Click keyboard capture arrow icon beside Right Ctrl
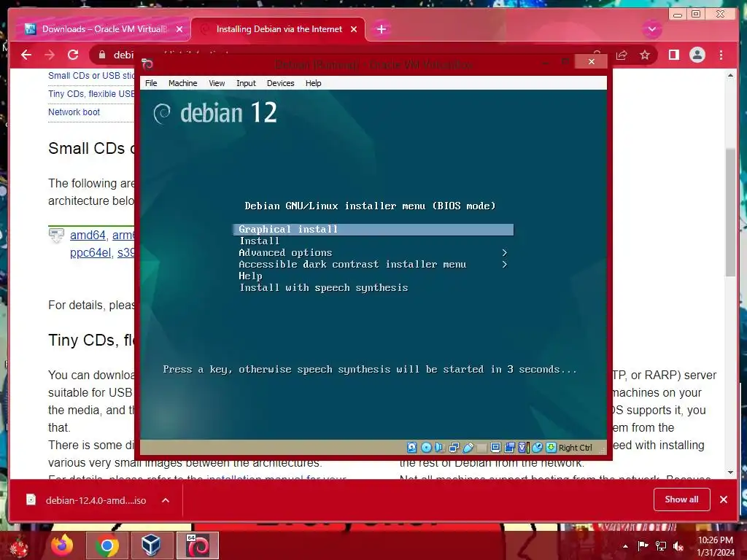The height and width of the screenshot is (560, 747). 551,447
